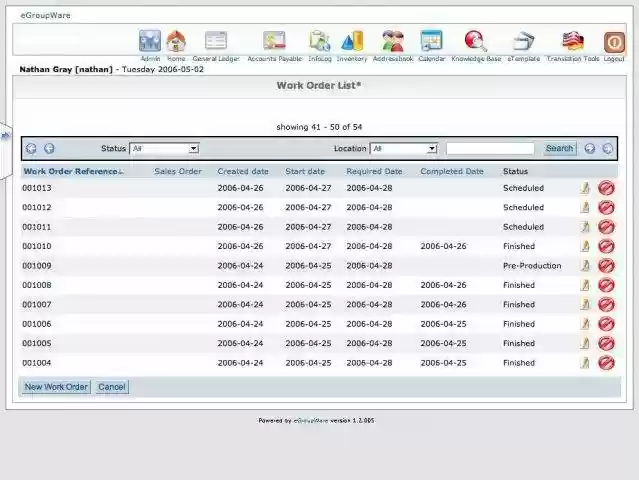Go to the Home icon

tap(176, 41)
